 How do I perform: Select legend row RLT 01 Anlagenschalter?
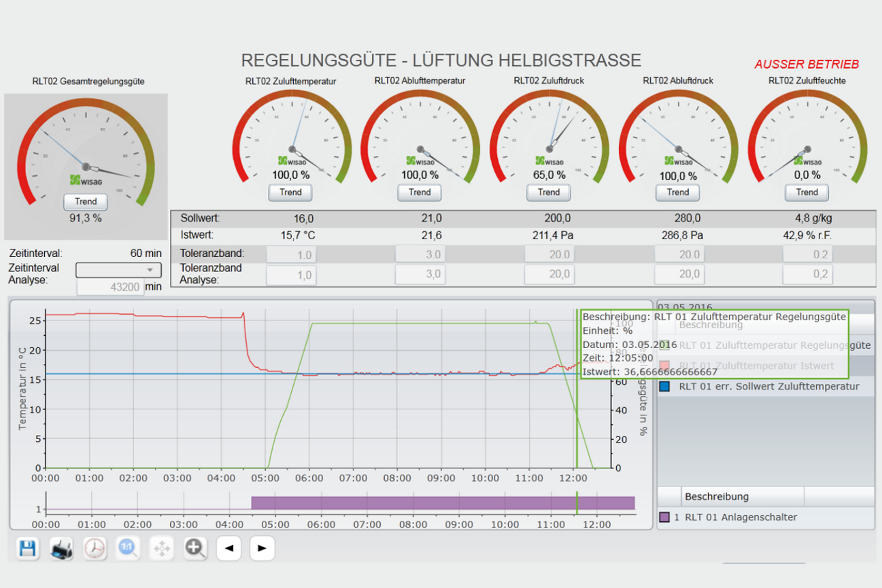(x=766, y=517)
